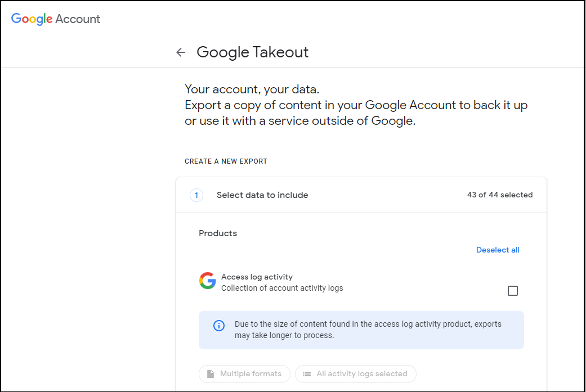586x392 pixels.
Task: Click the CREATE A NEW EXPORT label
Action: (226, 161)
